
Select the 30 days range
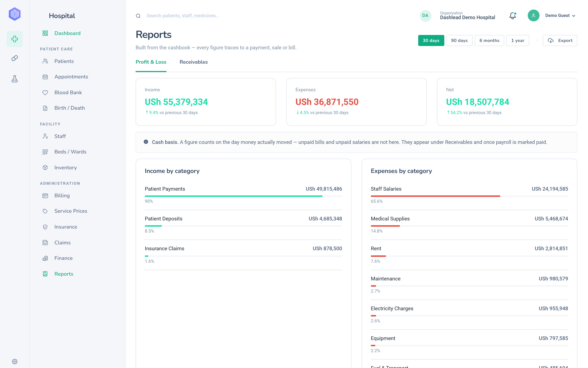(x=431, y=40)
